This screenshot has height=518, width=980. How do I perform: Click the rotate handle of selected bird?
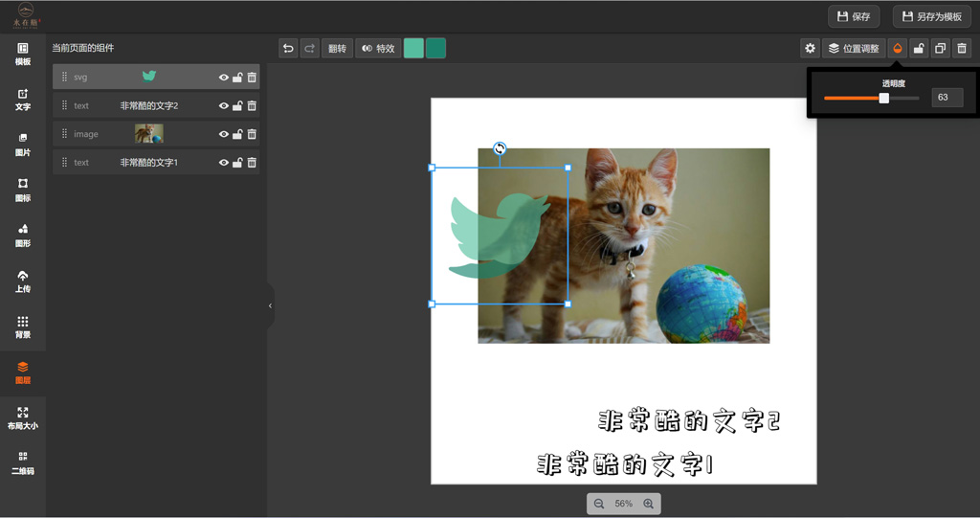(x=500, y=148)
